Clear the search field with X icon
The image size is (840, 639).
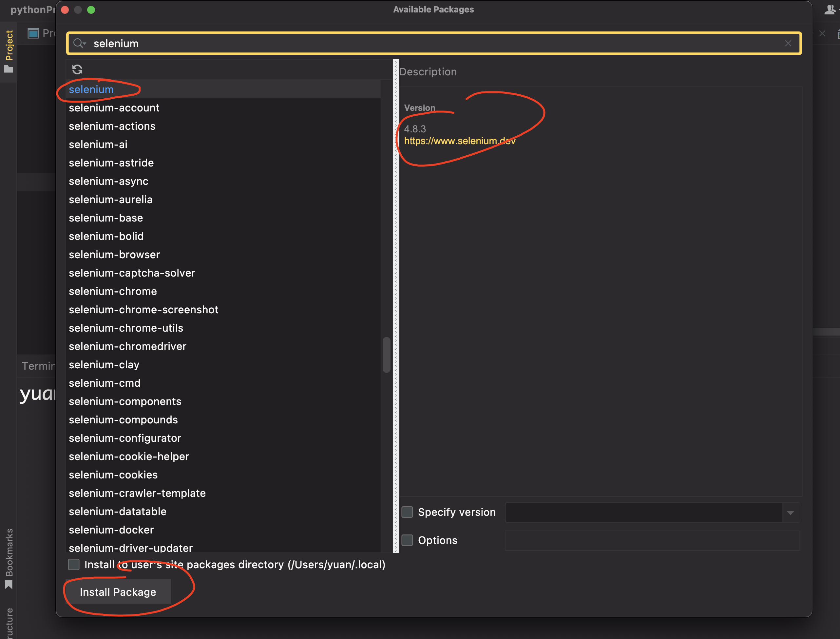click(788, 43)
